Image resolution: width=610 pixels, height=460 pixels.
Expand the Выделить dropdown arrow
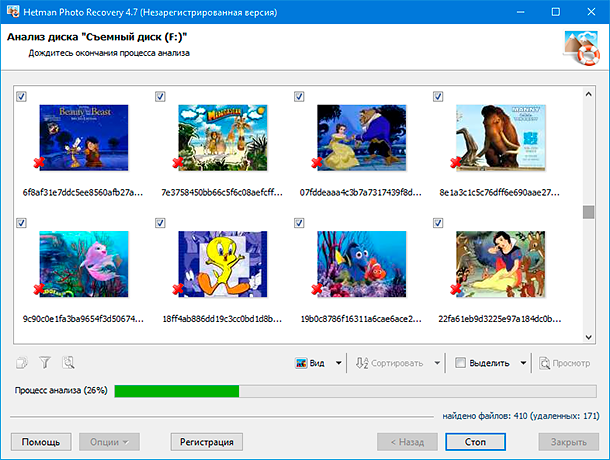tap(524, 363)
